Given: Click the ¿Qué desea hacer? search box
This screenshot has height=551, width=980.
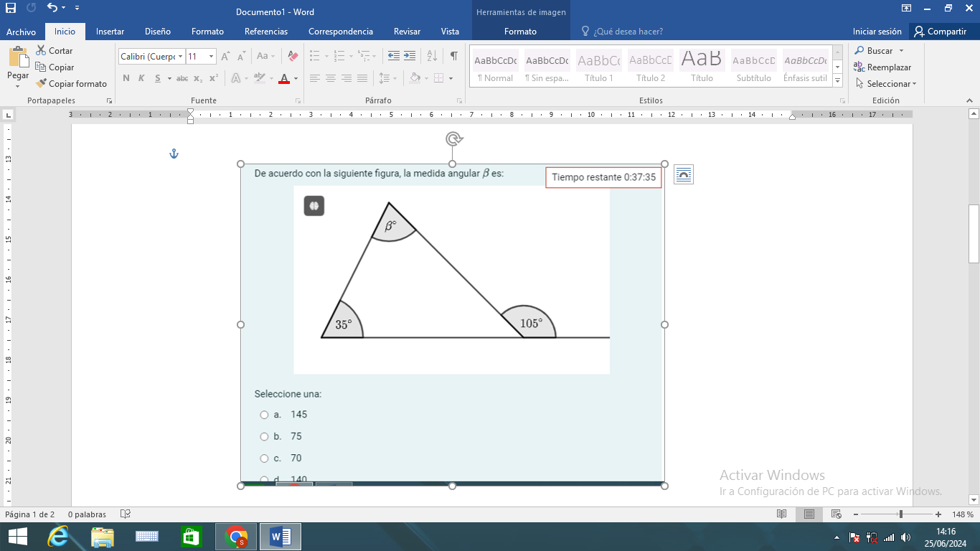Looking at the screenshot, I should pyautogui.click(x=628, y=32).
